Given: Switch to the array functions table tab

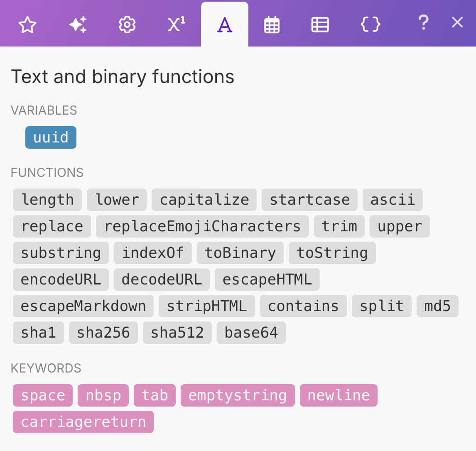Looking at the screenshot, I should pyautogui.click(x=320, y=25).
